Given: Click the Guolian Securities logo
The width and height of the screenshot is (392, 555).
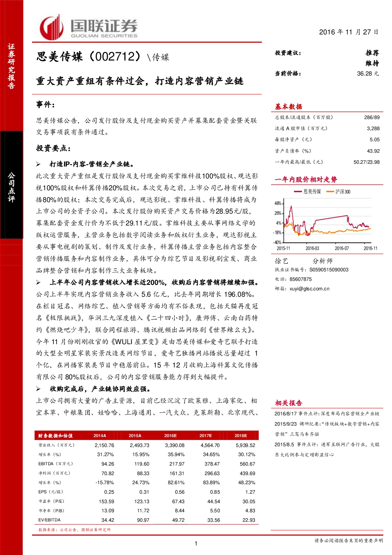Looking at the screenshot, I should tap(88, 27).
